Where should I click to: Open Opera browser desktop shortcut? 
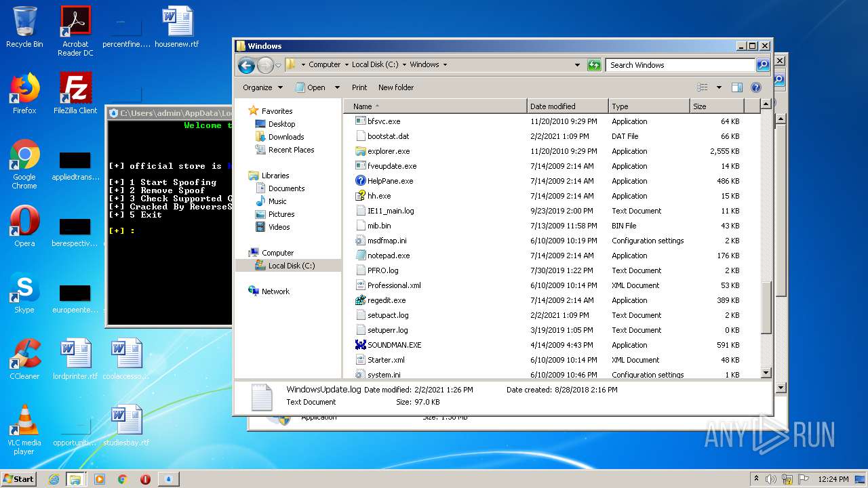click(24, 227)
